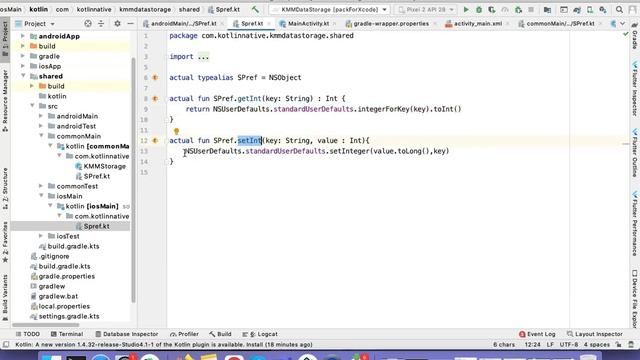Click the UTF-8 encoding status entry
Screen dimensions: 640x360
click(x=569, y=344)
